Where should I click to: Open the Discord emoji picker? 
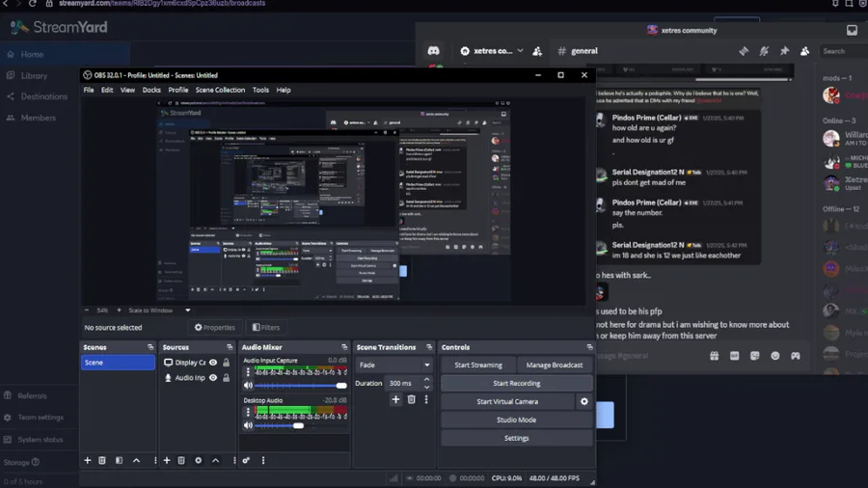tap(775, 356)
